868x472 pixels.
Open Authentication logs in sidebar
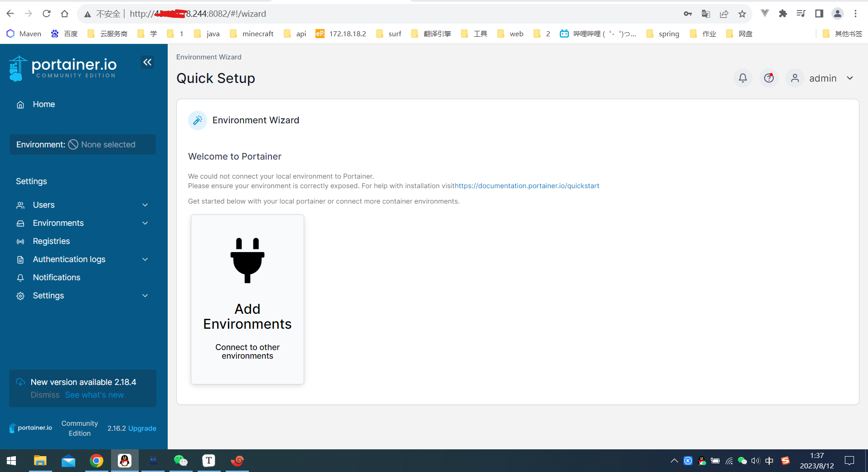tap(69, 259)
